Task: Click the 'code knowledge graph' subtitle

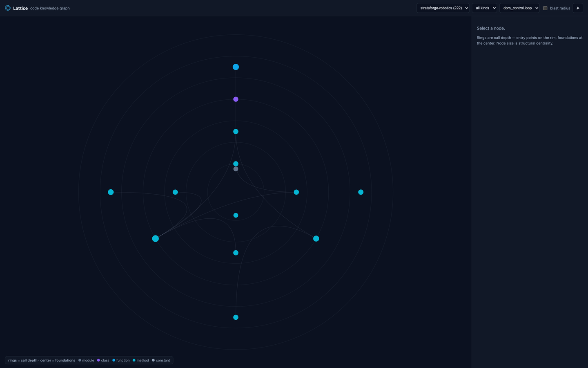Action: click(x=50, y=8)
